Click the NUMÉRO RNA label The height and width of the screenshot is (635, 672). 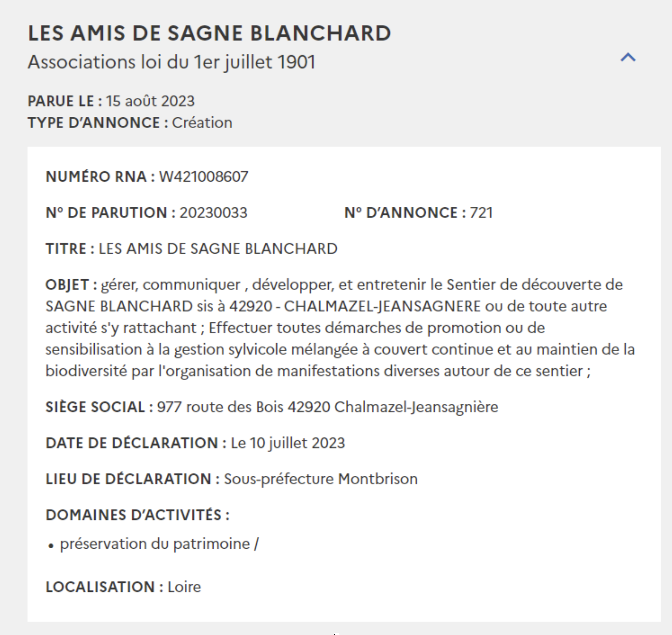tap(100, 177)
